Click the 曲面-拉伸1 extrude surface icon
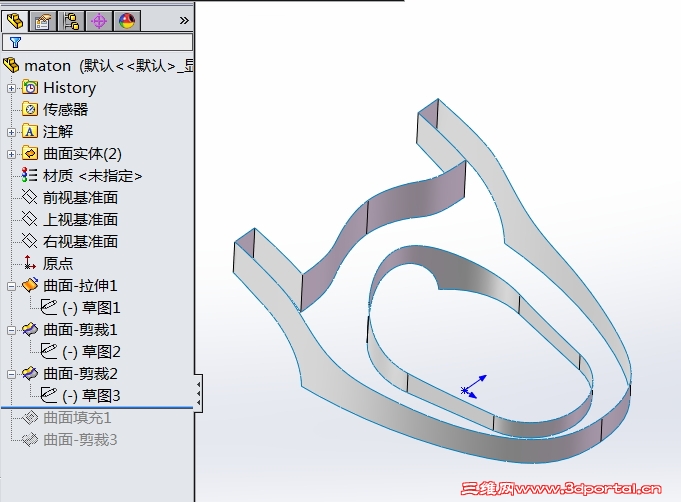The height and width of the screenshot is (502, 681). click(30, 285)
